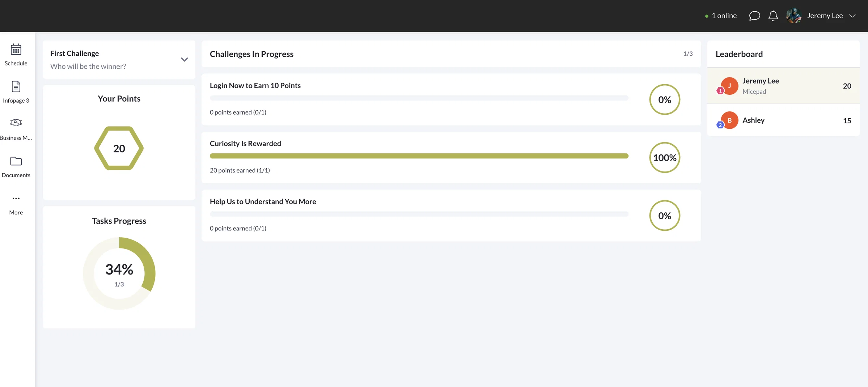The width and height of the screenshot is (868, 387).
Task: Open the Infopage 3 document icon
Action: [16, 87]
